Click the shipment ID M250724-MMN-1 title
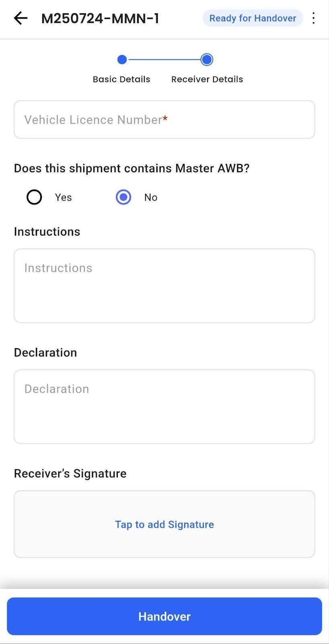Image resolution: width=329 pixels, height=644 pixels. coord(100,18)
